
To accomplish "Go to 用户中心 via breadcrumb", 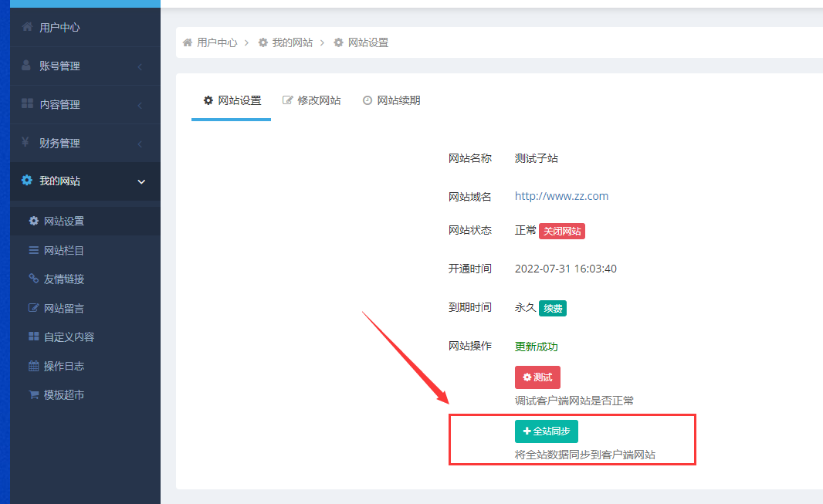I will [217, 42].
